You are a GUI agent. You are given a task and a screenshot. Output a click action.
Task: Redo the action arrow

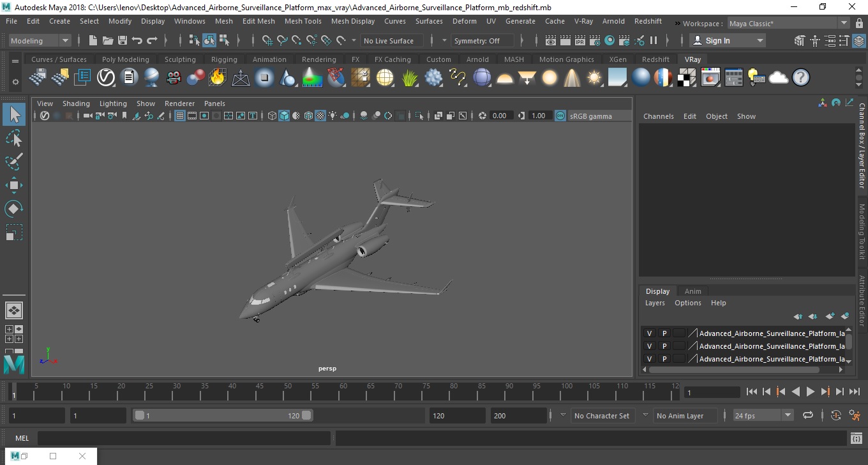coord(152,40)
